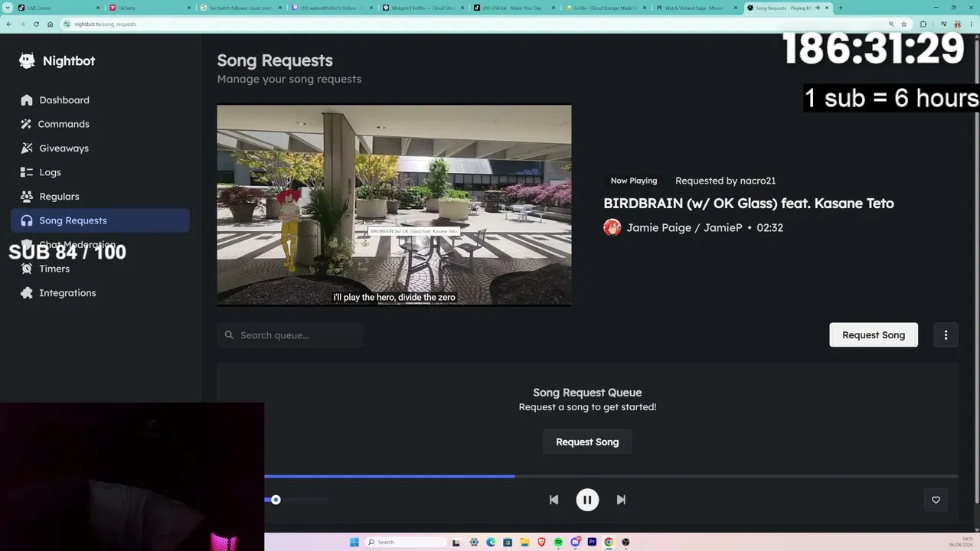Open the Giveaways party icon
Viewport: 980px width, 551px height.
coord(27,148)
